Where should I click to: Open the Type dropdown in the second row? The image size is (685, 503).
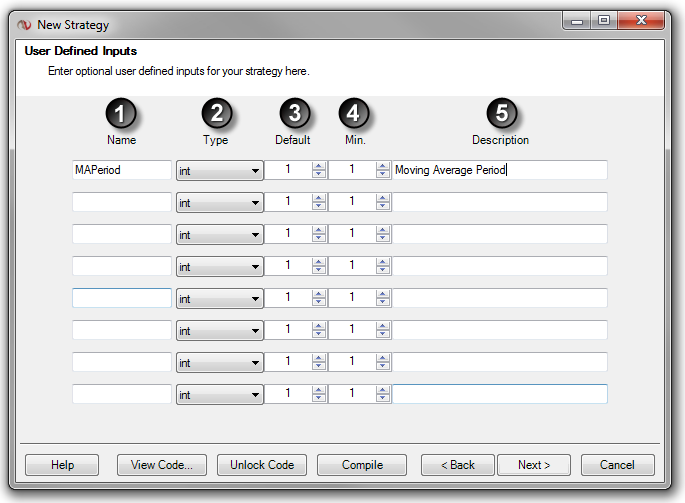[x=220, y=202]
